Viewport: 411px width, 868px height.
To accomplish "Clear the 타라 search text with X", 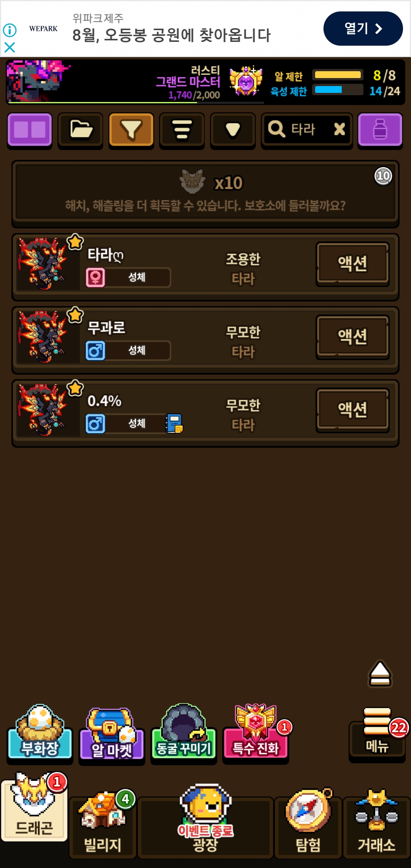I will click(x=339, y=129).
